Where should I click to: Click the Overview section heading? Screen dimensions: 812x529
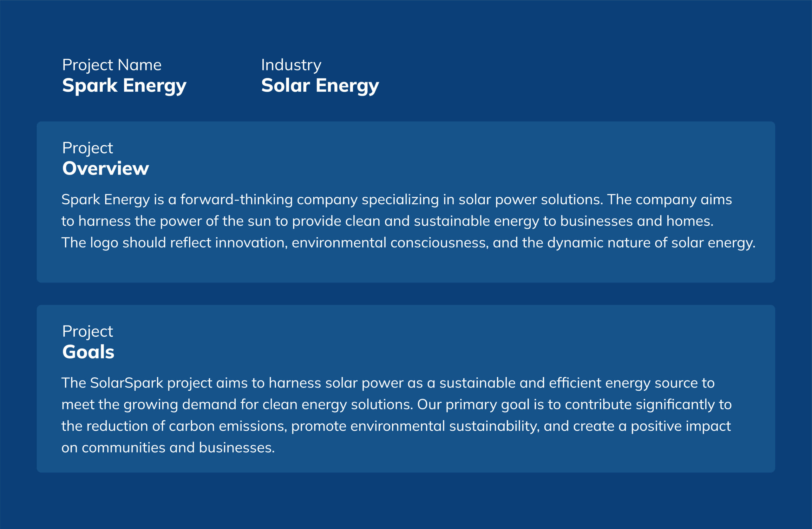pyautogui.click(x=105, y=168)
